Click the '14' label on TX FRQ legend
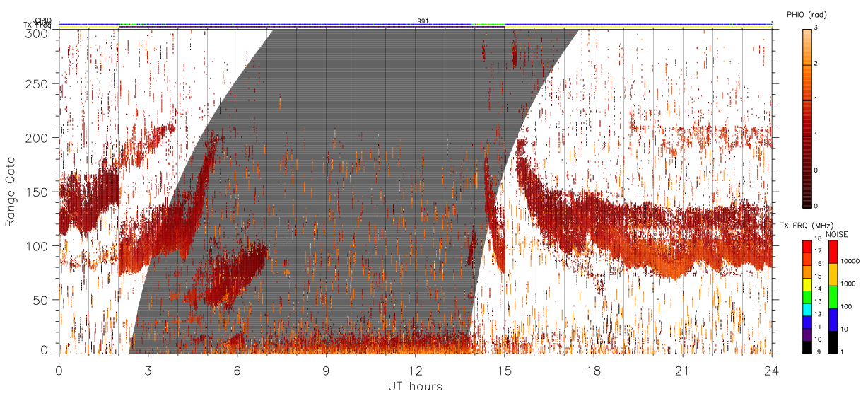868x401 pixels. click(x=818, y=289)
